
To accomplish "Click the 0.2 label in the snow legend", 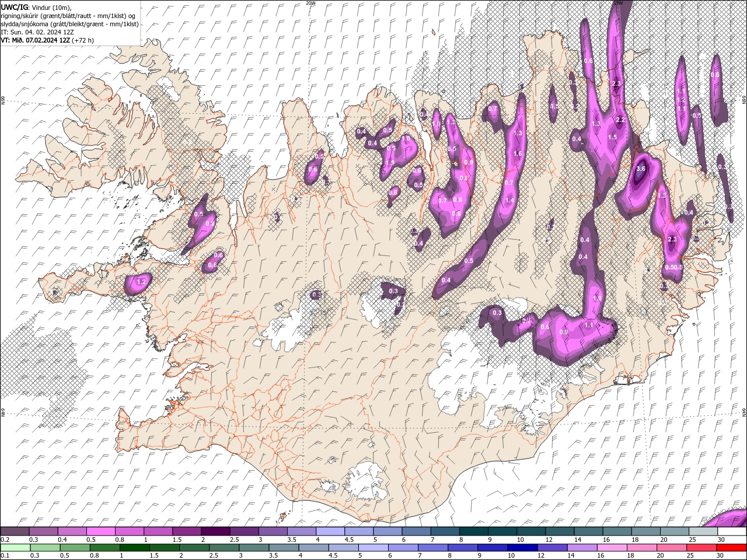I will [4, 540].
